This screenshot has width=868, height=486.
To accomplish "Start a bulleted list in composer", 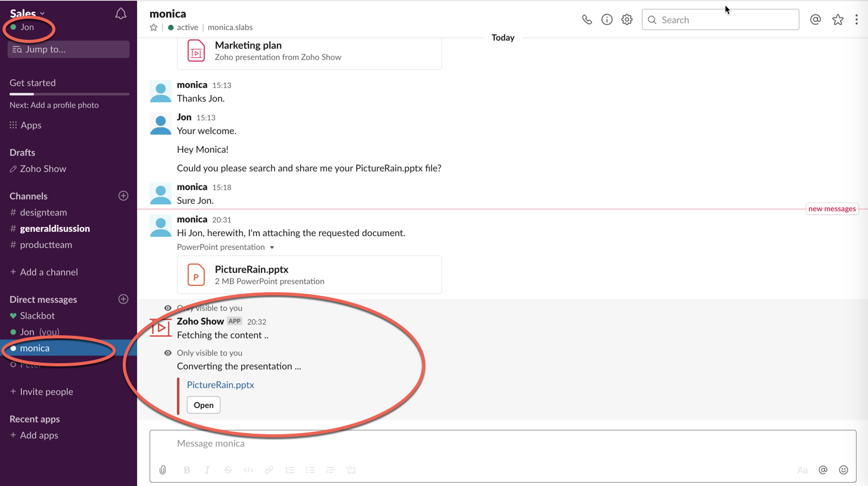I will [x=310, y=470].
